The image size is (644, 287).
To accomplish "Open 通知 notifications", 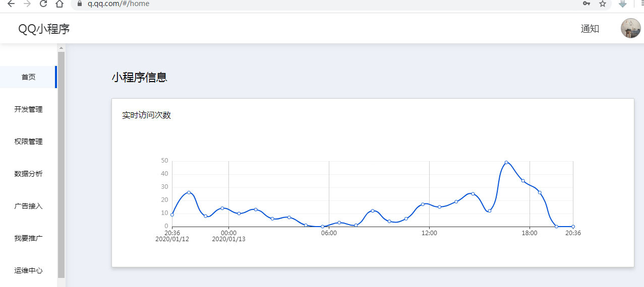I will pos(590,29).
